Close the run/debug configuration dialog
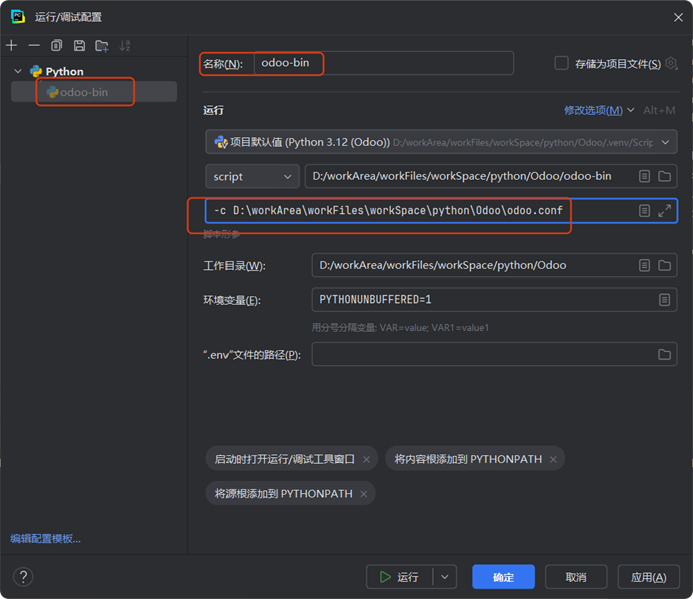This screenshot has height=599, width=693. pos(678,17)
